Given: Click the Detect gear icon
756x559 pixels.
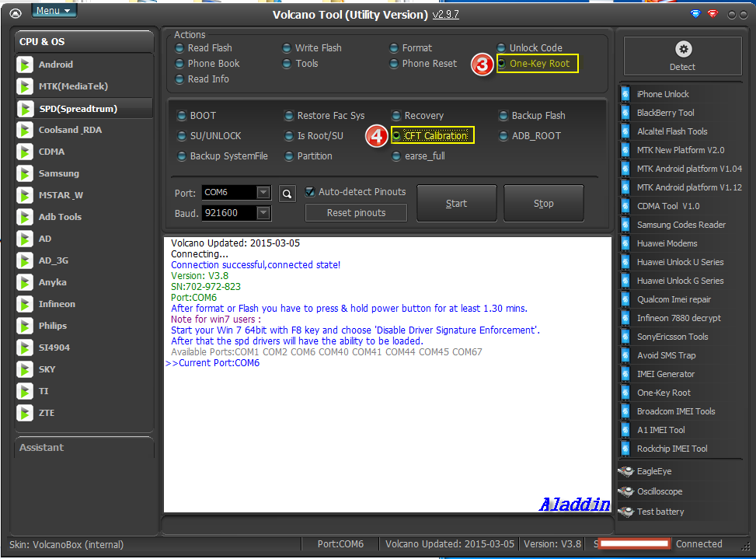Looking at the screenshot, I should [683, 49].
